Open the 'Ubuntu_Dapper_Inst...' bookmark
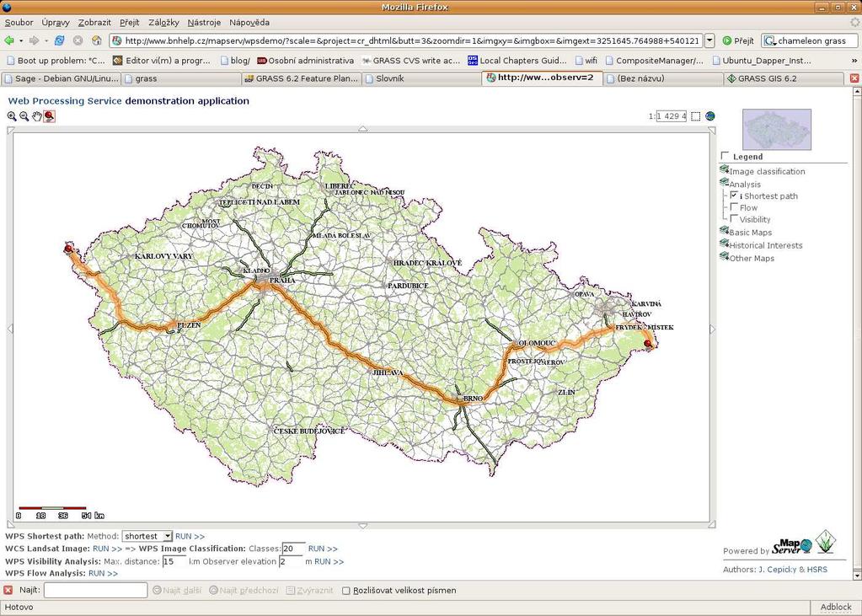Image resolution: width=862 pixels, height=616 pixels. point(762,61)
